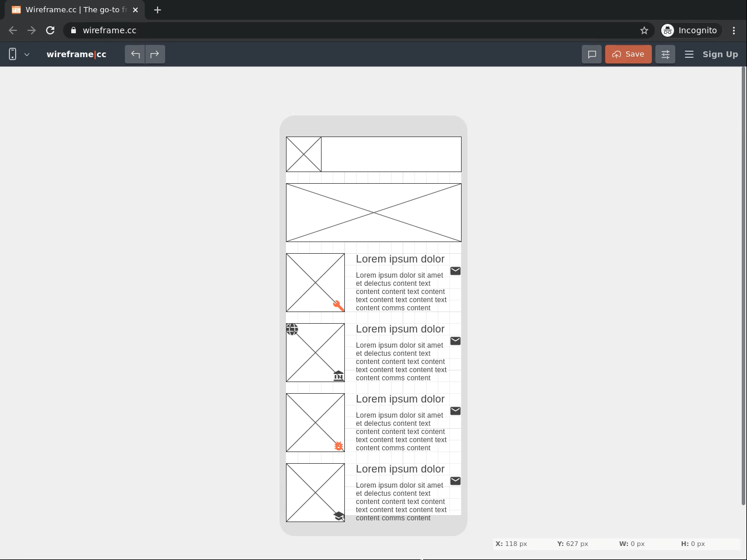Select the globe icon on second thumbnail
Viewport: 747px width, 560px height.
292,330
